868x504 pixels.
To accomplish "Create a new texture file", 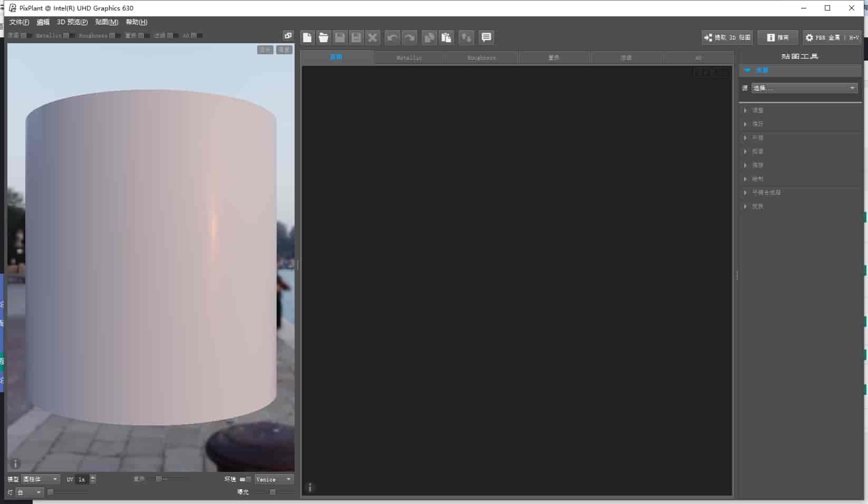I will [x=307, y=37].
